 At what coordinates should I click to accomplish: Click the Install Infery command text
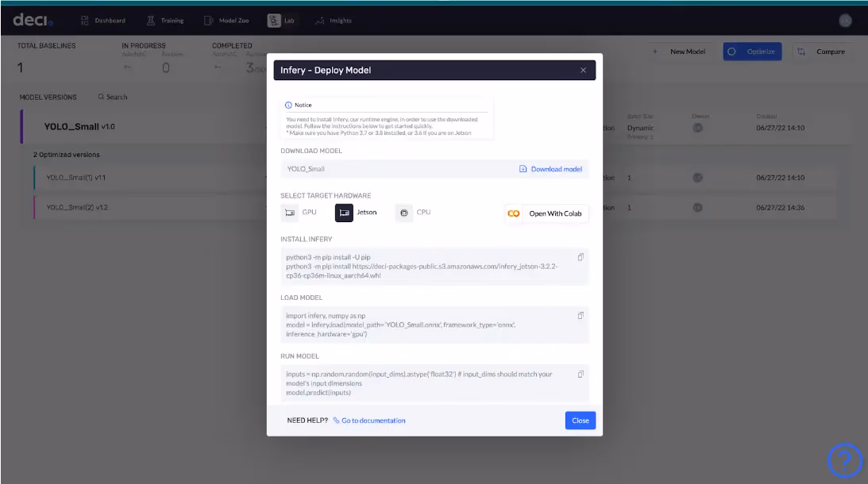(422, 266)
